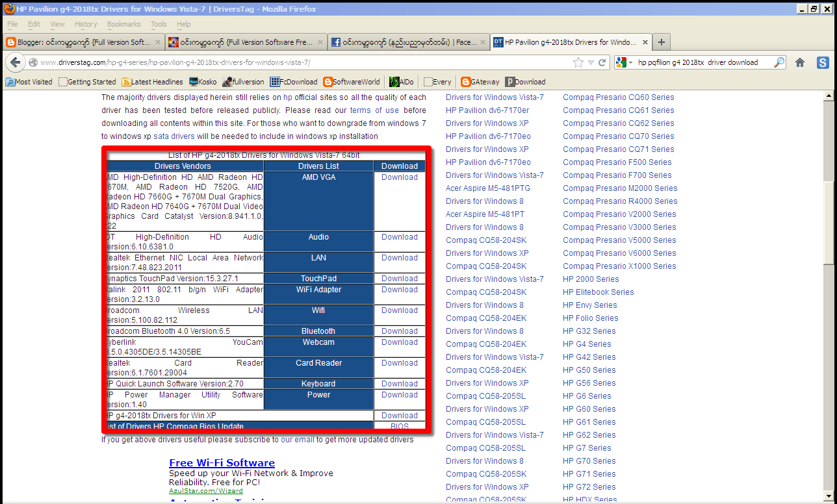The width and height of the screenshot is (837, 504).
Task: Download the Card Reader driver
Action: pos(400,363)
